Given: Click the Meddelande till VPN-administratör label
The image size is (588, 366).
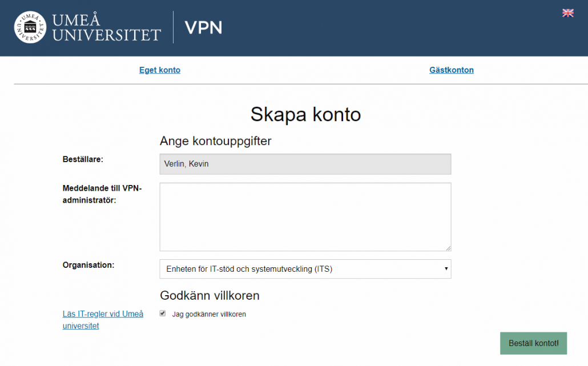Looking at the screenshot, I should (x=102, y=194).
